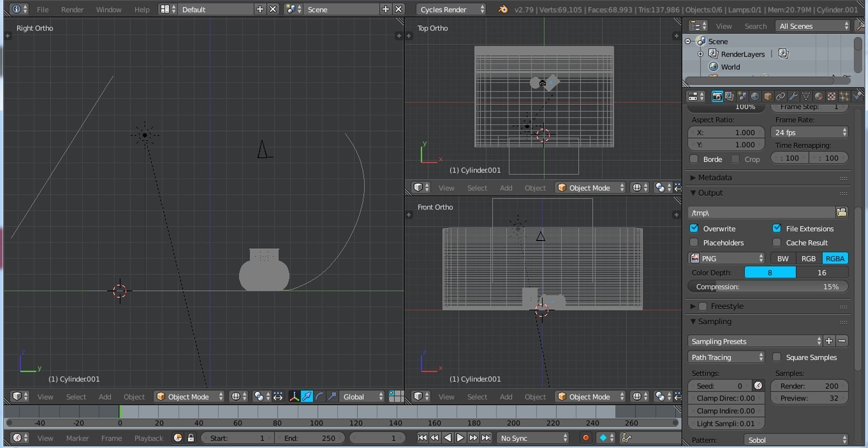
Task: Open the Global transform orientation dropdown
Action: point(362,397)
